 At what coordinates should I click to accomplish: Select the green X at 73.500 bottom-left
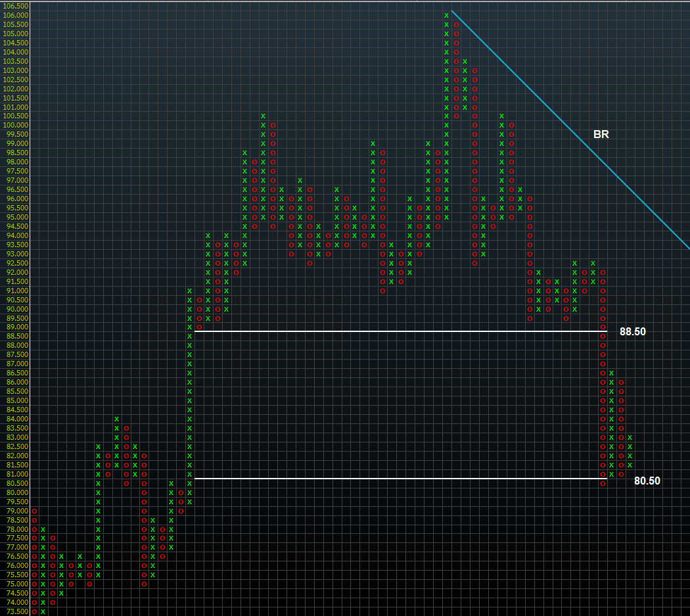coord(43,611)
